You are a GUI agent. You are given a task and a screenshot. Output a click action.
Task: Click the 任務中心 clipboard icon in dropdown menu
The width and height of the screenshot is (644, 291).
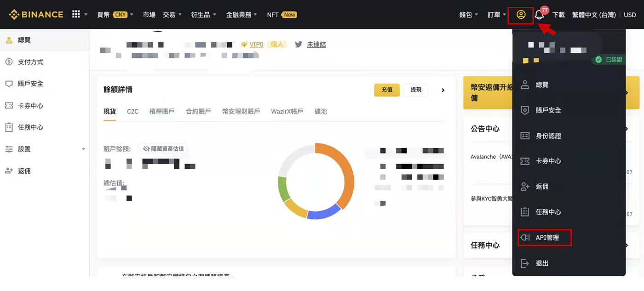pos(525,212)
